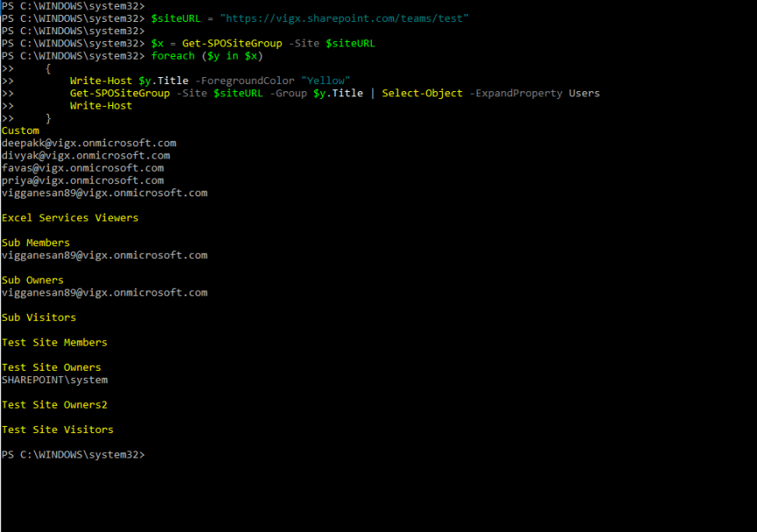
Task: Click the Sub Owners group heading
Action: [32, 280]
